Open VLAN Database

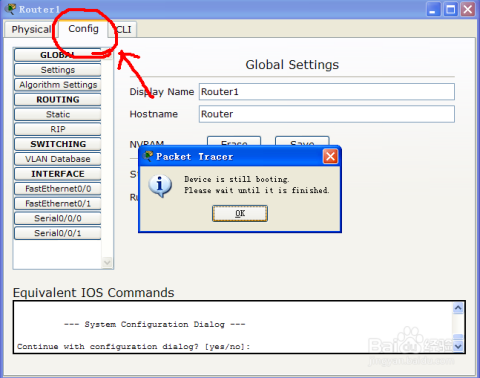(58, 159)
